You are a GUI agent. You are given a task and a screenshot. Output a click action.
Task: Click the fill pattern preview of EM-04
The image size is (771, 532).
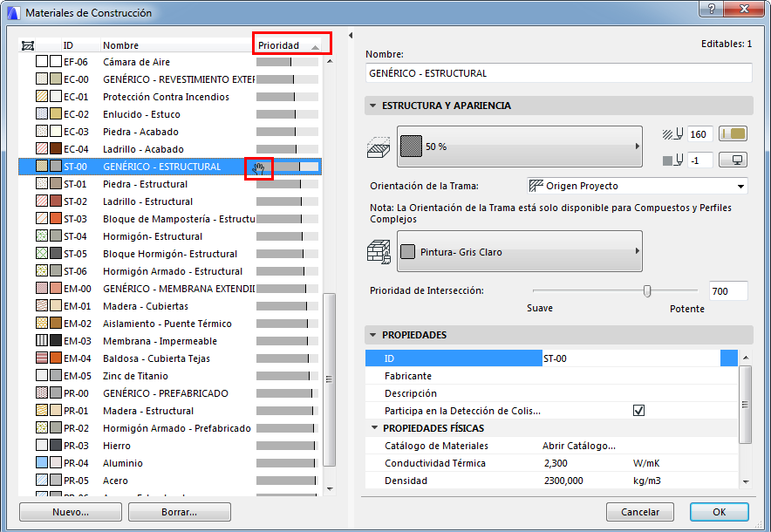(42, 358)
